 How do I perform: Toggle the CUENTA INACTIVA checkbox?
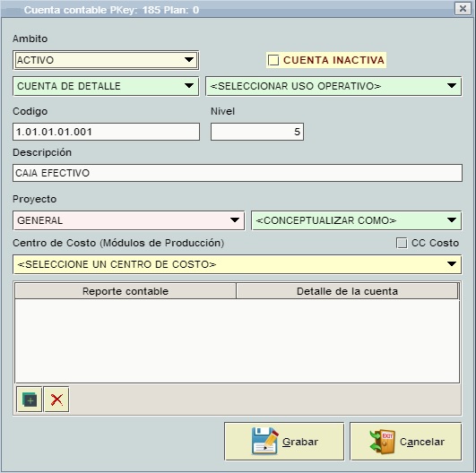273,60
